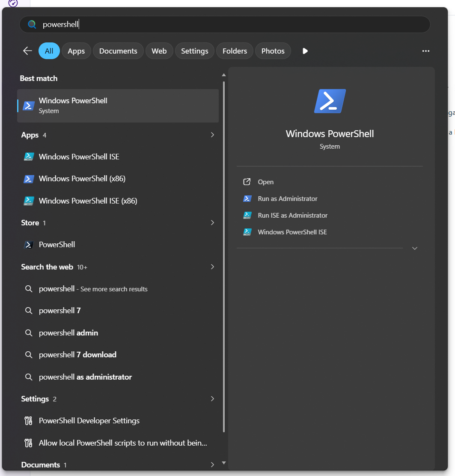Select the 'powershell admin' web suggestion
The height and width of the screenshot is (476, 455).
(x=68, y=333)
